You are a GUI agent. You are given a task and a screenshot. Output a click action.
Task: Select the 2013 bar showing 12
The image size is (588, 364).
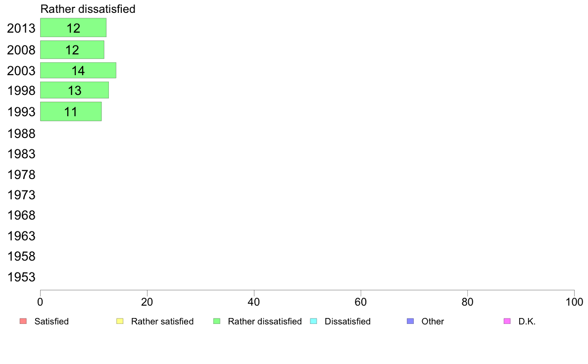coord(73,28)
